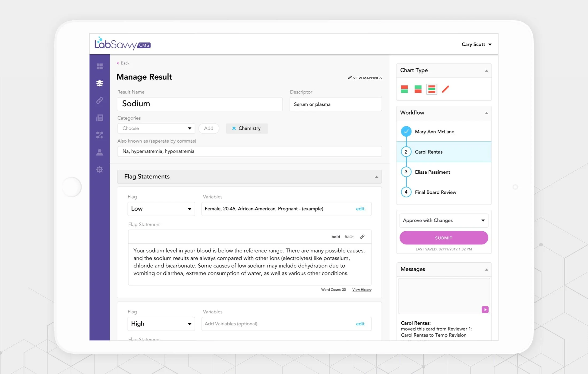
Task: Open the link mappings sidebar icon
Action: pyautogui.click(x=100, y=100)
